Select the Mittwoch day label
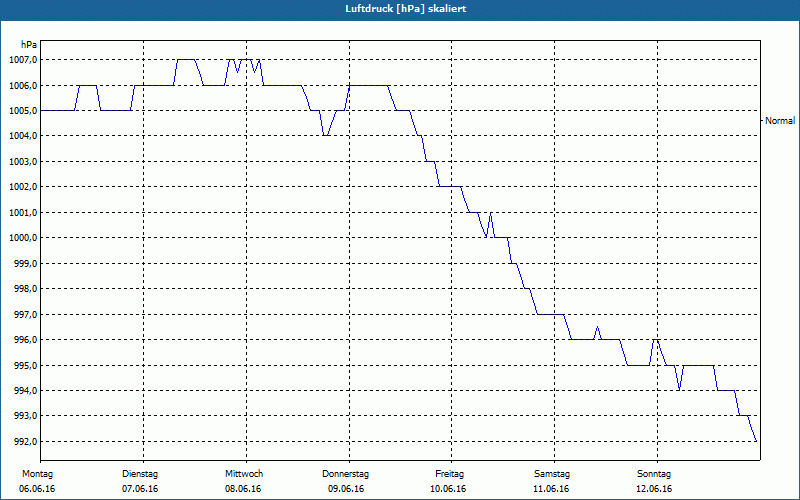 (244, 474)
